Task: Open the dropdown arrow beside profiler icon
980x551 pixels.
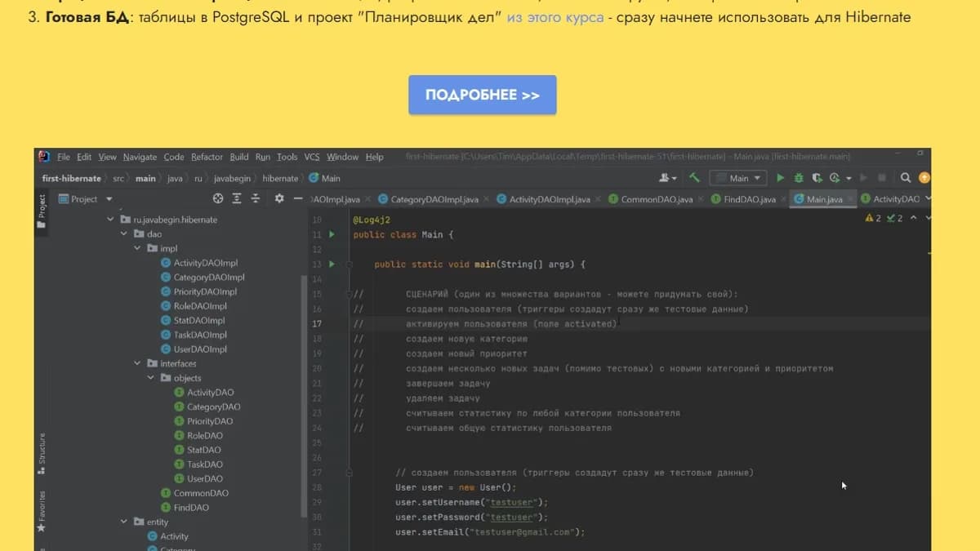Action: [x=849, y=177]
